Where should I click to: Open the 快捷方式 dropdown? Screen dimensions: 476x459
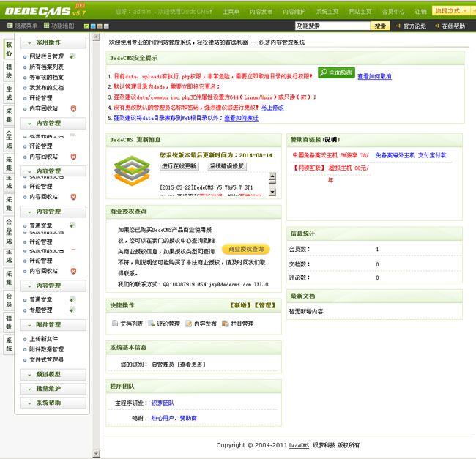(x=450, y=11)
